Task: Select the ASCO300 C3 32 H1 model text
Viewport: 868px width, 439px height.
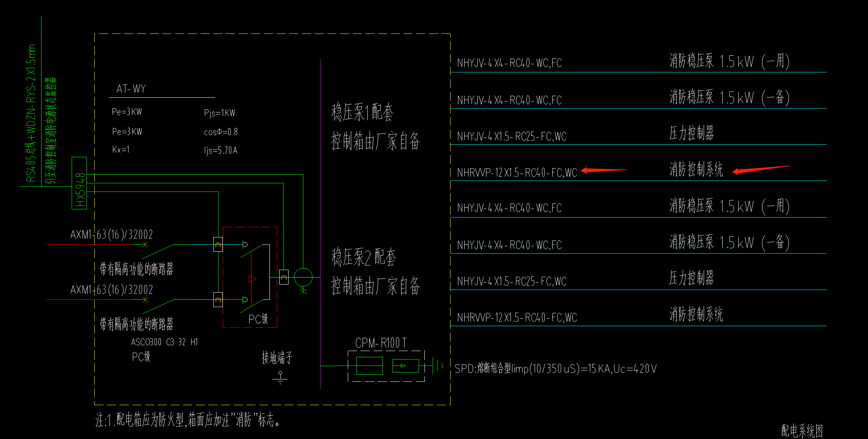Action: tap(164, 342)
